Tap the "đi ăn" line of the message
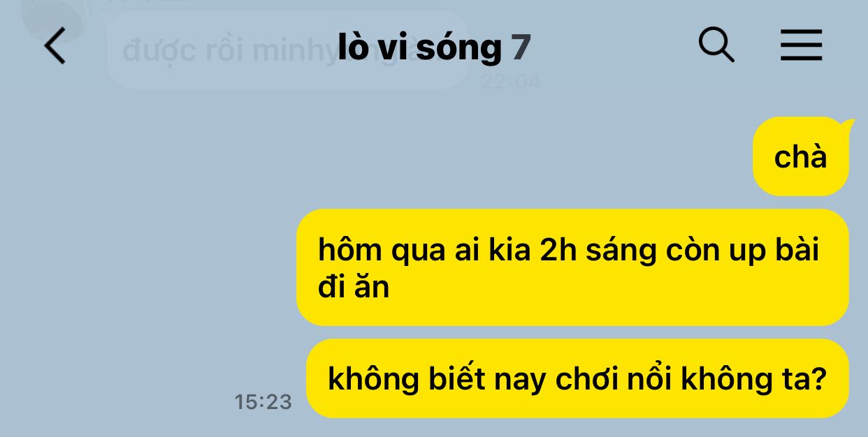868x437 pixels. click(x=354, y=287)
